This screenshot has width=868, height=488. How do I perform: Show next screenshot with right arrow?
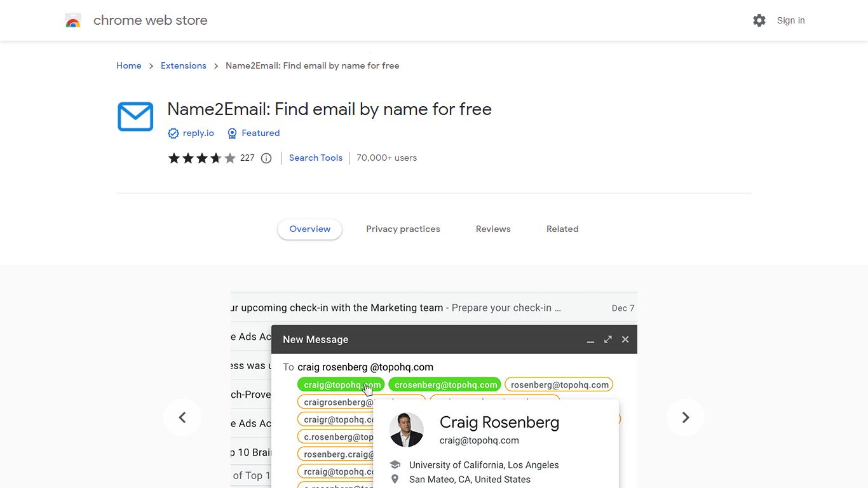(x=686, y=417)
